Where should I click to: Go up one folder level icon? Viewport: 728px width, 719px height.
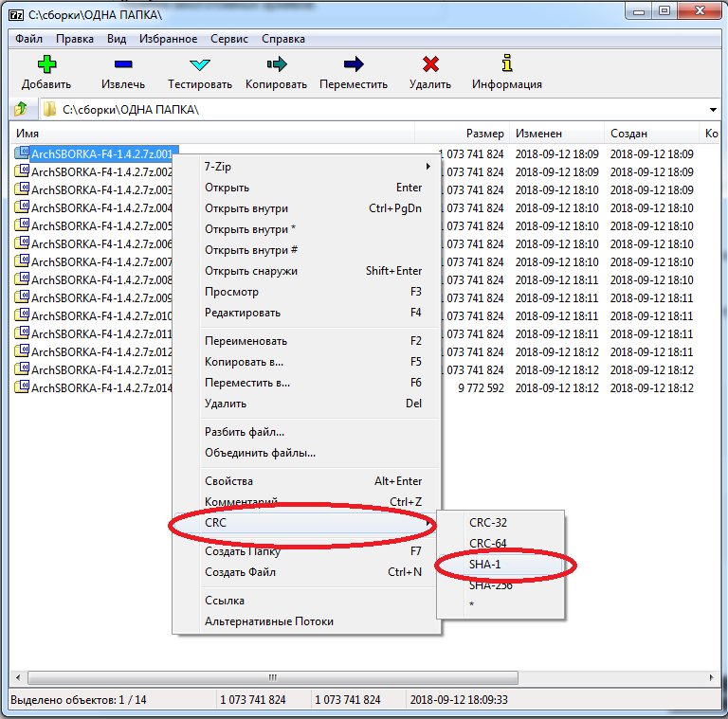(x=21, y=109)
